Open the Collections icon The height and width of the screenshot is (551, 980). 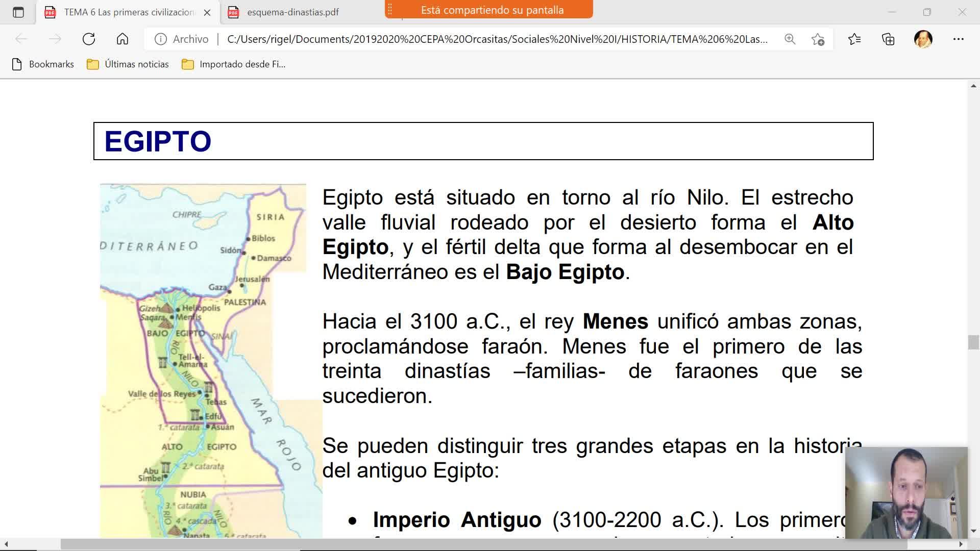pyautogui.click(x=888, y=39)
